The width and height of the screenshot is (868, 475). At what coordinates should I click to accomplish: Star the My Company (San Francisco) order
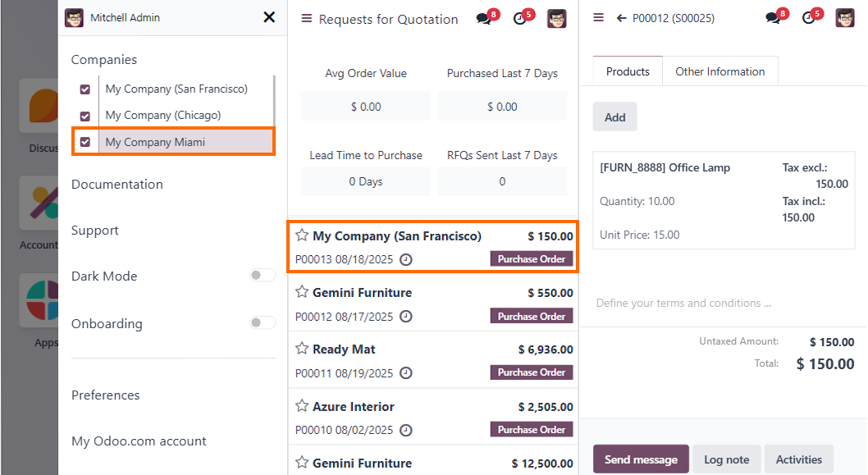pos(302,235)
